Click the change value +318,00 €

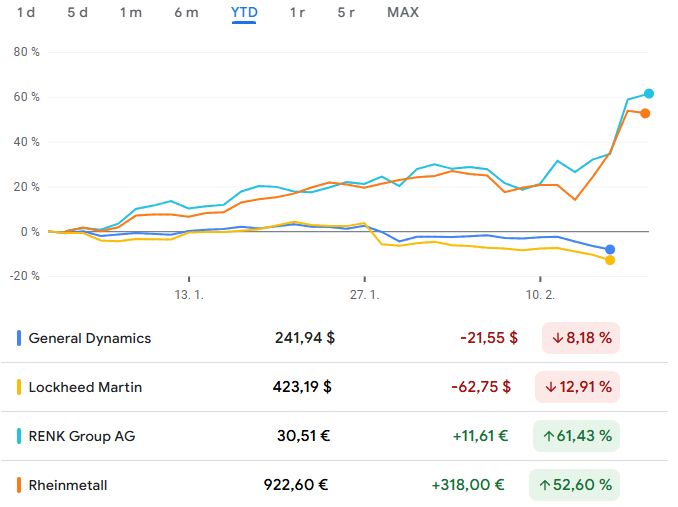tap(468, 484)
